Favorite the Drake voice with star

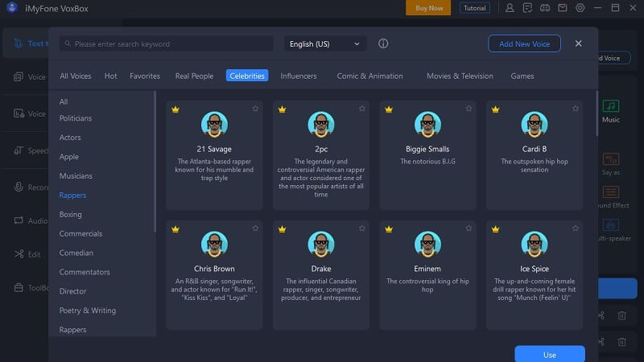click(361, 228)
